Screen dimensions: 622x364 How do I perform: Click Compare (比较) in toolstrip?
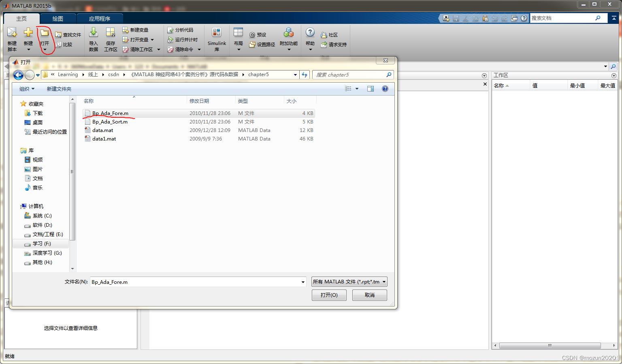(64, 45)
